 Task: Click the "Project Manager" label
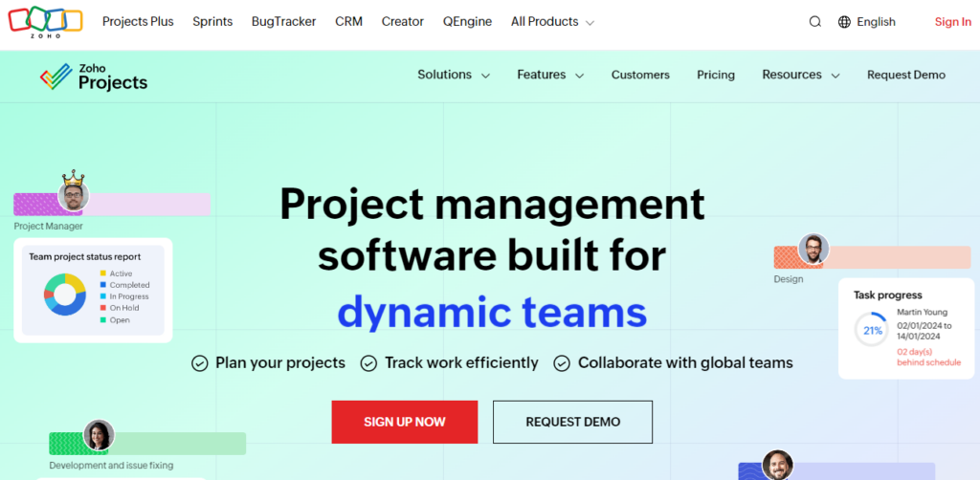48,226
